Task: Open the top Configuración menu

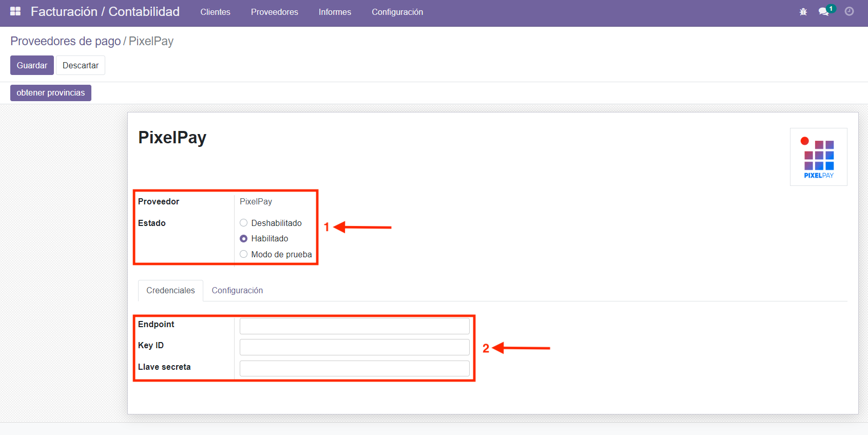Action: pos(397,12)
